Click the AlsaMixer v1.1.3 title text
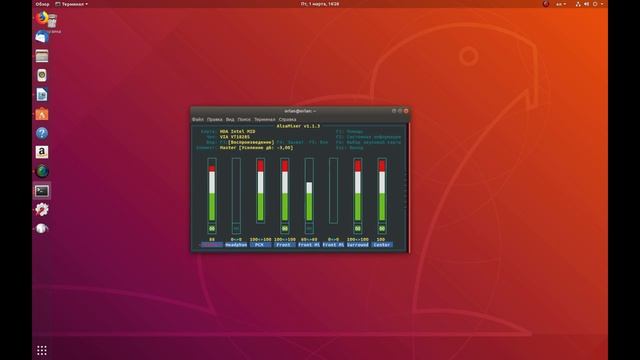This screenshot has height=360, width=640. [298, 126]
